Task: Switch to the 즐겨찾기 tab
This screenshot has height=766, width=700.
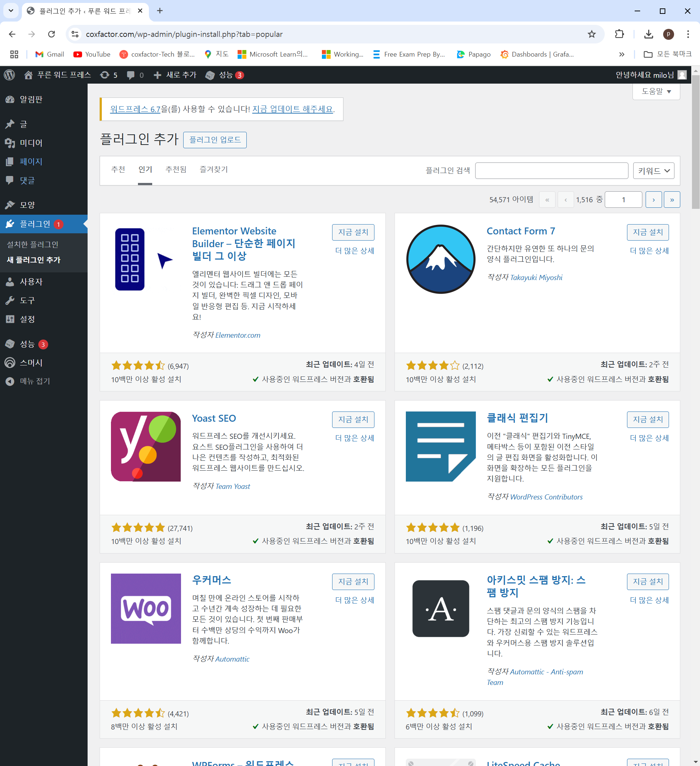Action: [214, 169]
